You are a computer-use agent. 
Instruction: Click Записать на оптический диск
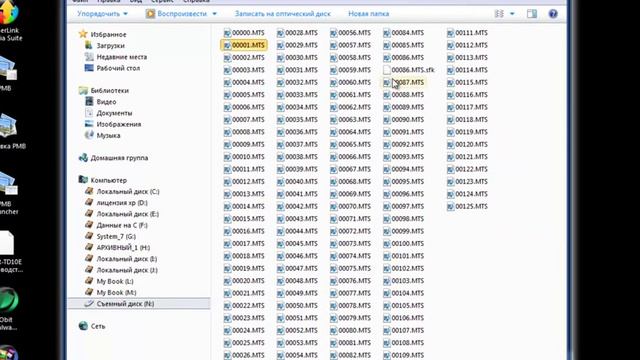pyautogui.click(x=282, y=14)
